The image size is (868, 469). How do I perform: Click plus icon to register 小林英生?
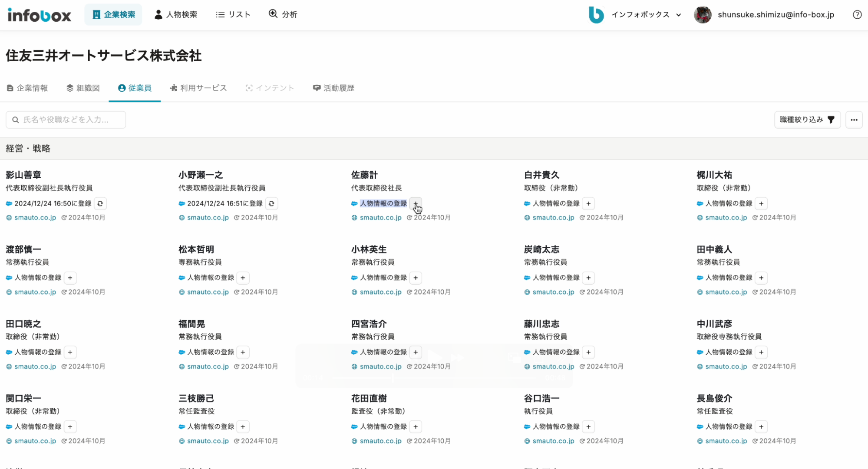point(416,278)
